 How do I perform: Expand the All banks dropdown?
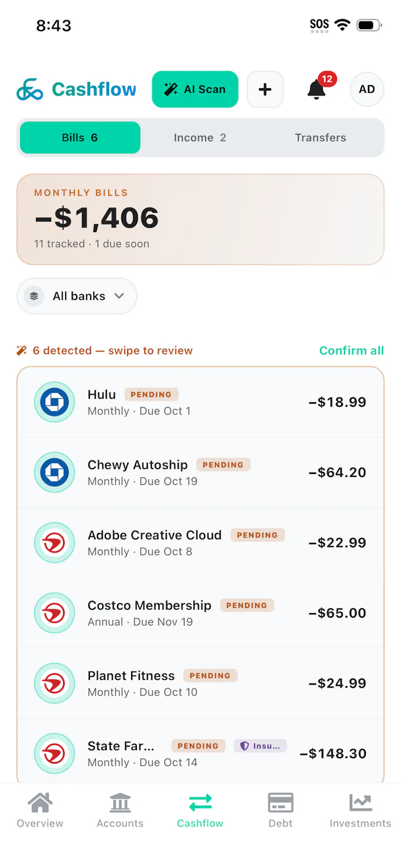[x=77, y=296]
